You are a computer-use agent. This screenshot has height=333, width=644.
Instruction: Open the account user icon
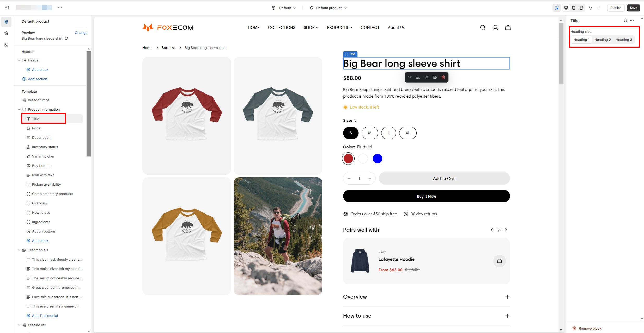coord(495,28)
